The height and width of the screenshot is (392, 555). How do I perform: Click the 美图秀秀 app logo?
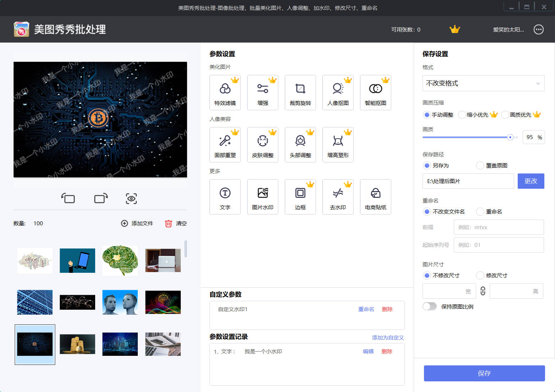point(21,29)
